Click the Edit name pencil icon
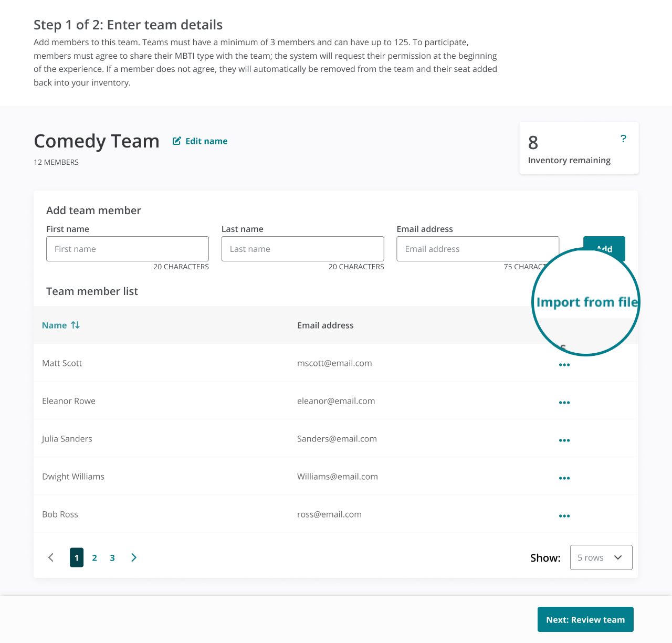Image resolution: width=672 pixels, height=643 pixels. [x=177, y=141]
